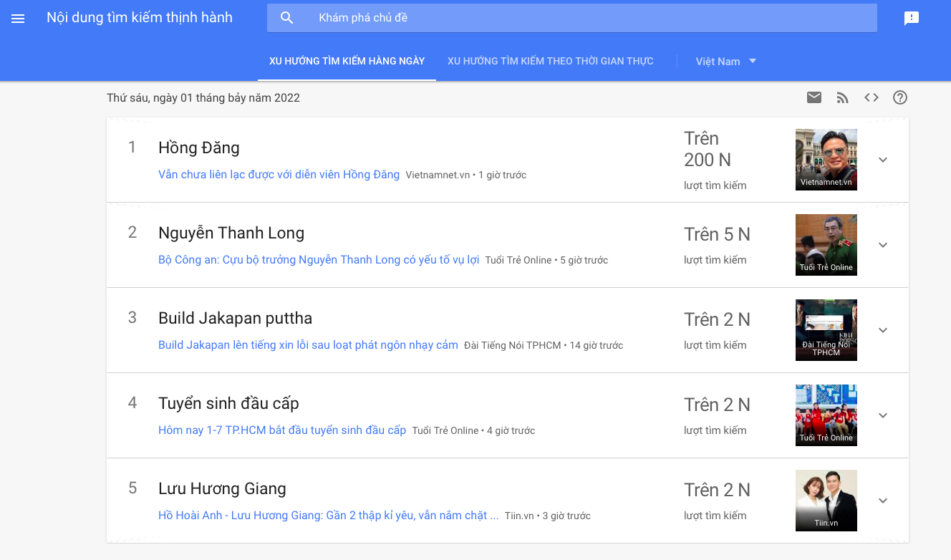
Task: Expand the Tuyển sinh đầu cấp row
Action: 883,415
